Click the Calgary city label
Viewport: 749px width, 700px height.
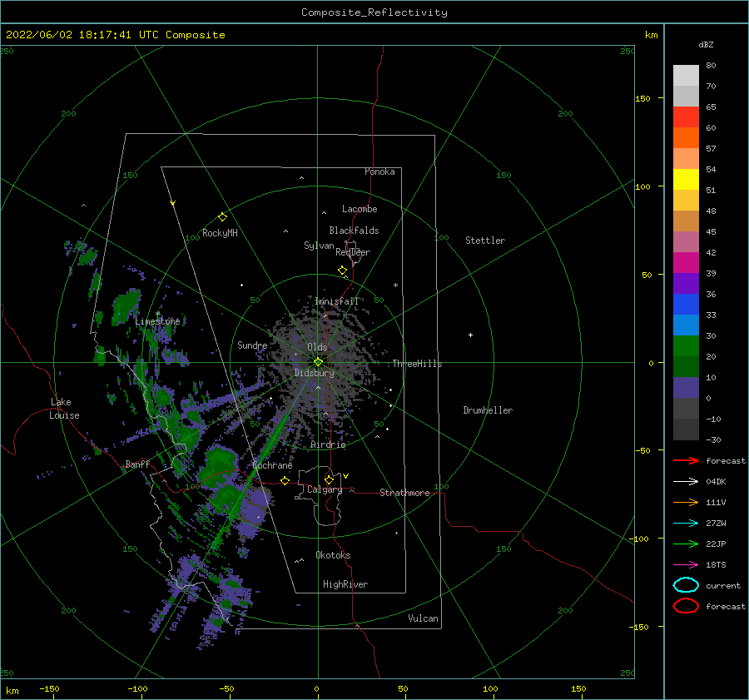(325, 489)
